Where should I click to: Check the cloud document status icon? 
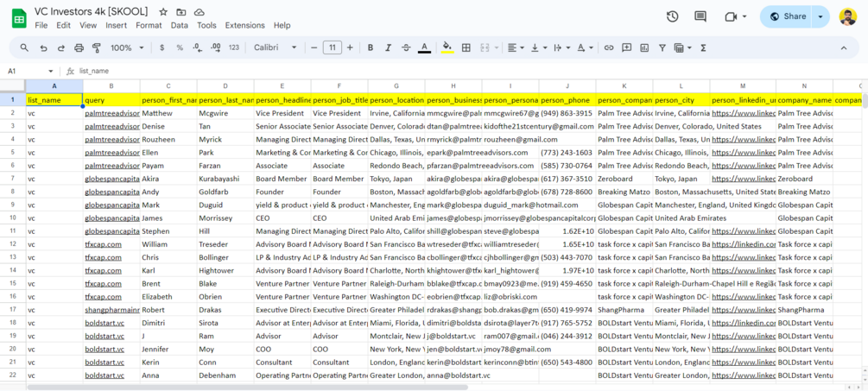click(200, 12)
